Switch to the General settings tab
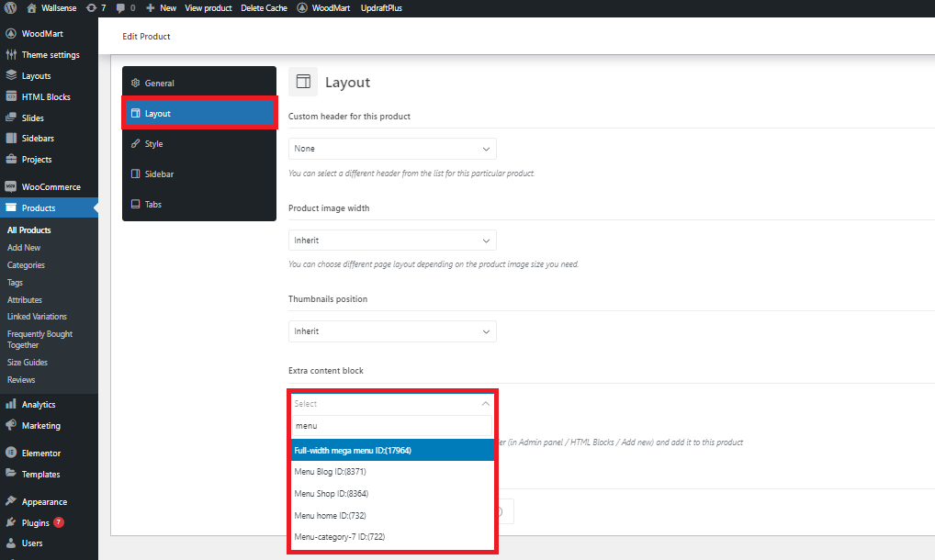This screenshot has width=935, height=560. (199, 83)
